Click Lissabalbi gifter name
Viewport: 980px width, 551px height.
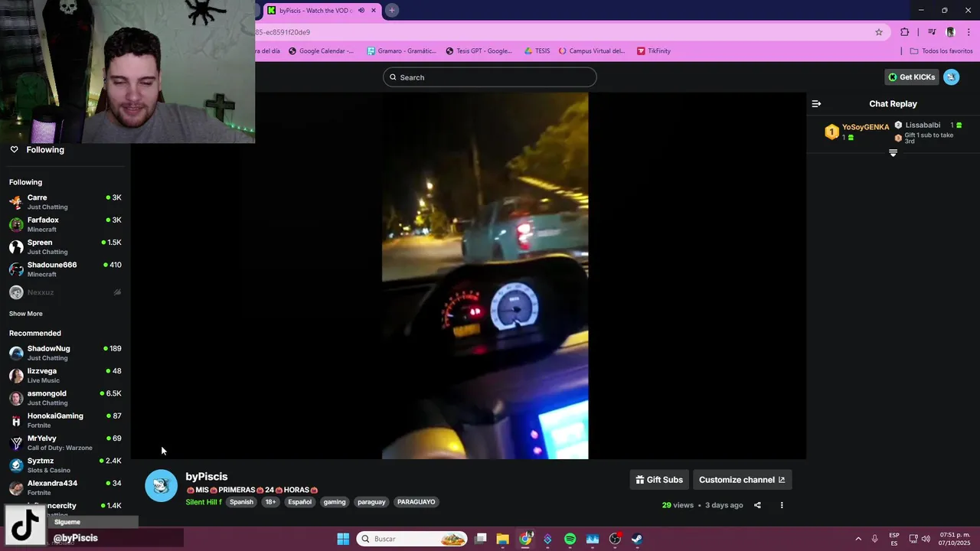click(923, 126)
